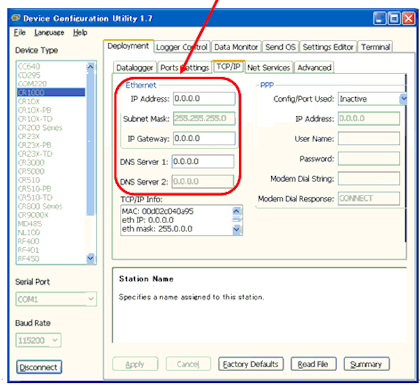The width and height of the screenshot is (420, 385).
Task: Click the Factory Defaults button
Action: 251,364
